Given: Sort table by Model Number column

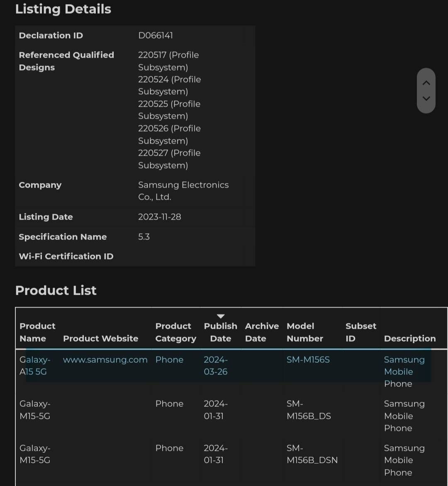Looking at the screenshot, I should click(305, 332).
